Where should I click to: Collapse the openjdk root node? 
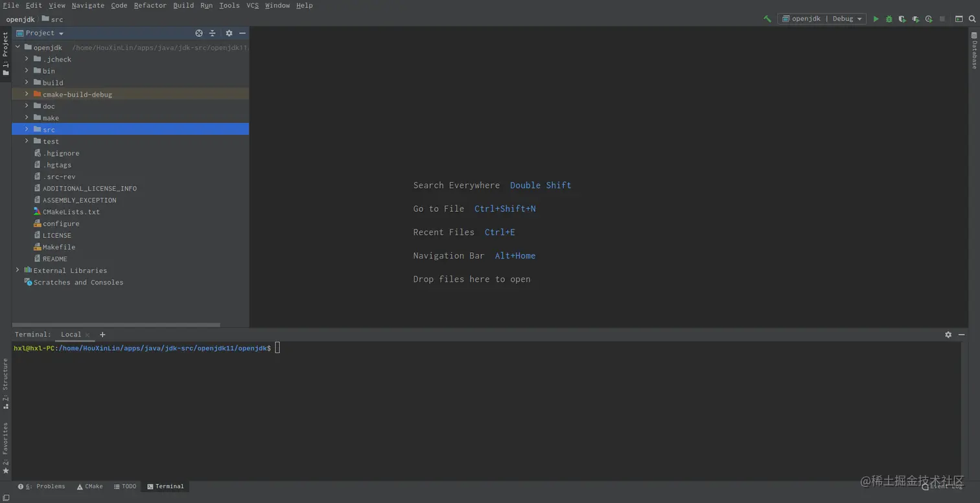[x=17, y=47]
